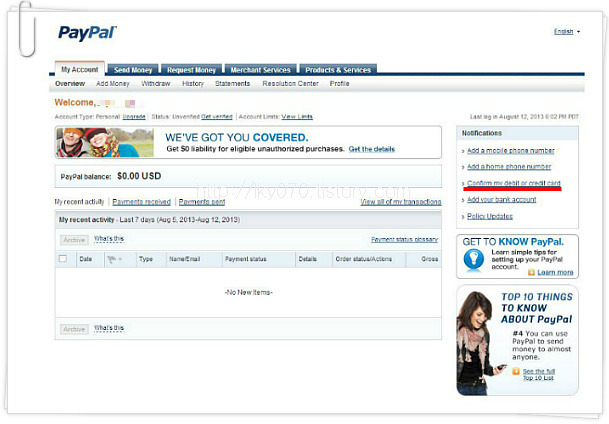Image resolution: width=609 pixels, height=424 pixels.
Task: Open the Request Money tab
Action: [191, 70]
